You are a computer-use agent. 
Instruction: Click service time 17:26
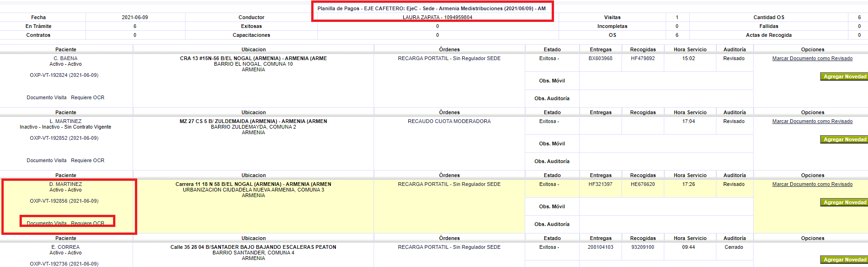point(688,185)
